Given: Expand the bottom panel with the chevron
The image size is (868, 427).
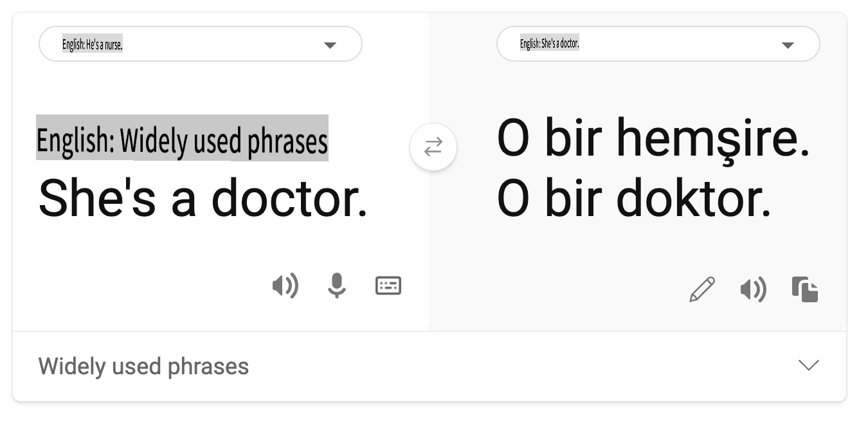Looking at the screenshot, I should tap(808, 365).
